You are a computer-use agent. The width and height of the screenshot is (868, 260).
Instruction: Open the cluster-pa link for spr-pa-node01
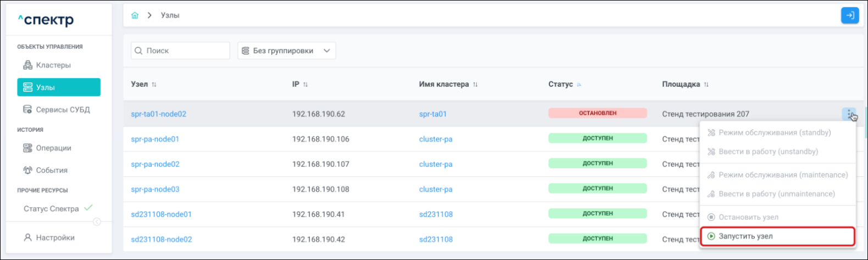(x=435, y=140)
